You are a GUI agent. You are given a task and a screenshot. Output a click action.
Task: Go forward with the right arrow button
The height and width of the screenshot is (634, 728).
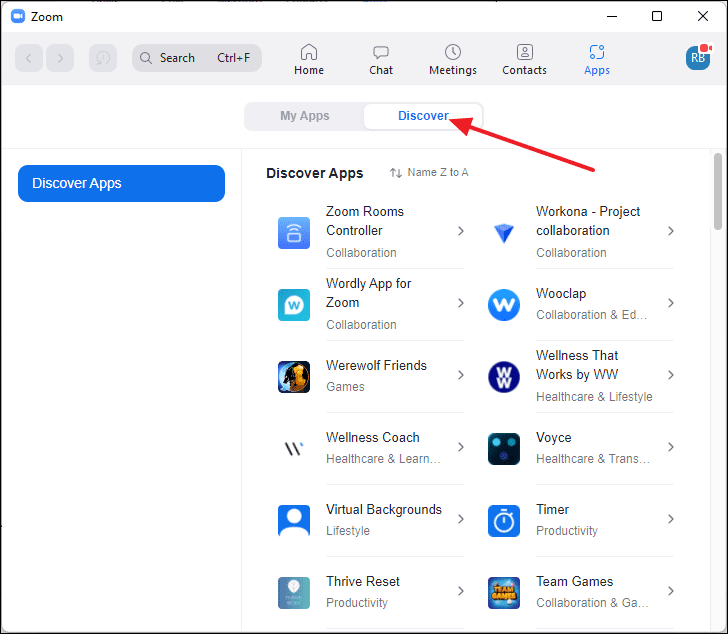[x=60, y=58]
